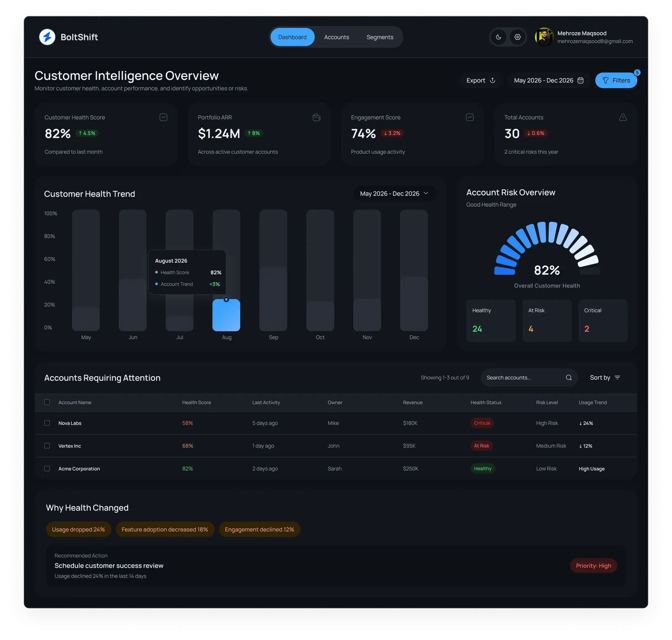
Task: Click the search magnifier icon
Action: 569,377
